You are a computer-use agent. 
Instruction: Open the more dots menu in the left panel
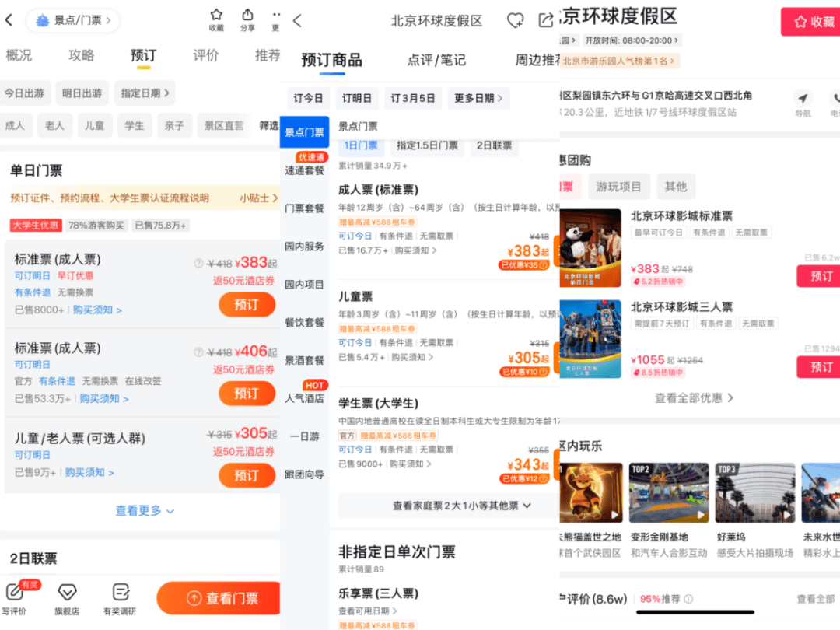[276, 15]
